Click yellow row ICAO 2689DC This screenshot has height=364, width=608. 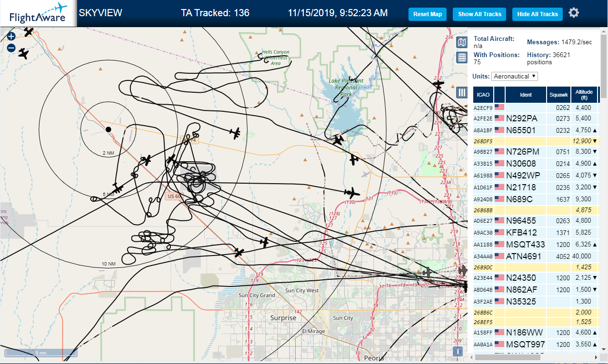pyautogui.click(x=483, y=267)
